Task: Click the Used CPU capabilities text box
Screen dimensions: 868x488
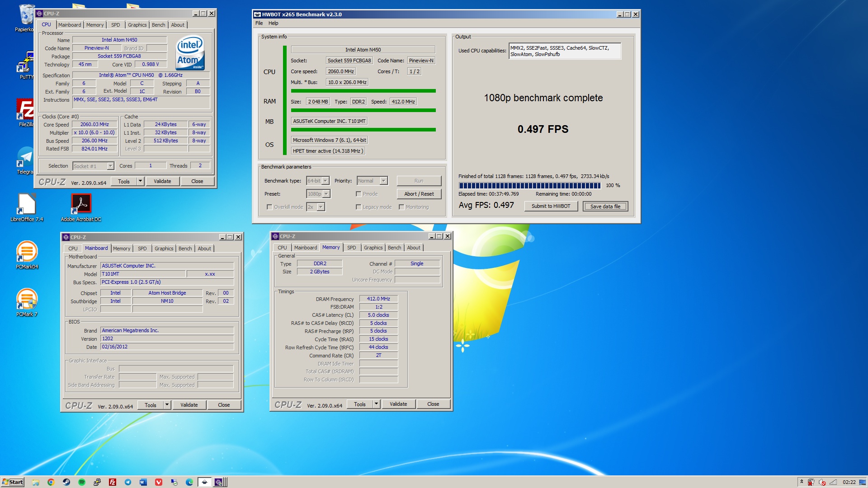Action: [565, 51]
